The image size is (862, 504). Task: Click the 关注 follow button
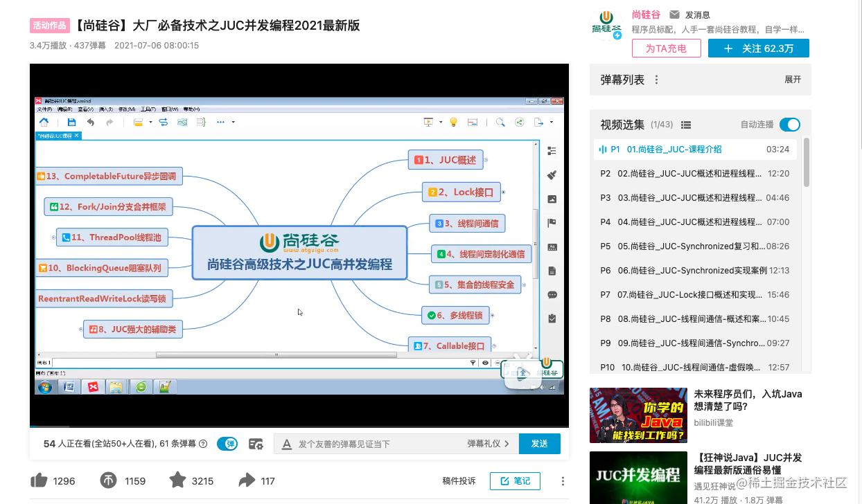758,48
